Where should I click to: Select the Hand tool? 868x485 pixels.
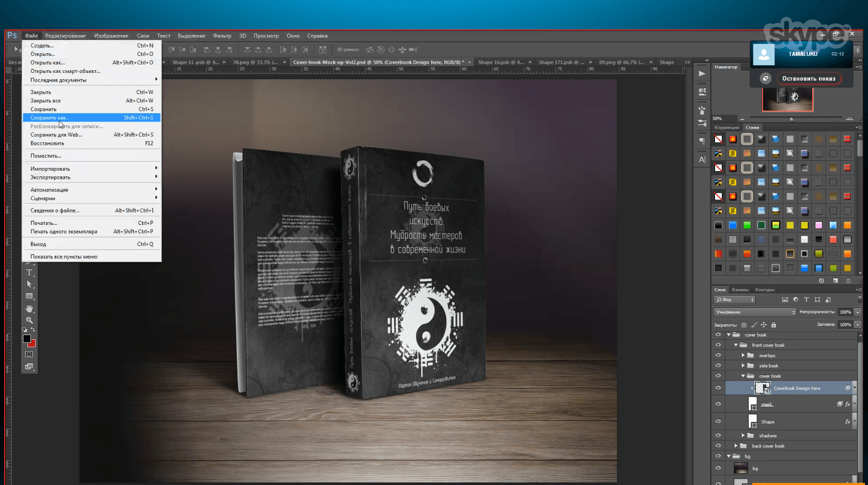tap(29, 309)
